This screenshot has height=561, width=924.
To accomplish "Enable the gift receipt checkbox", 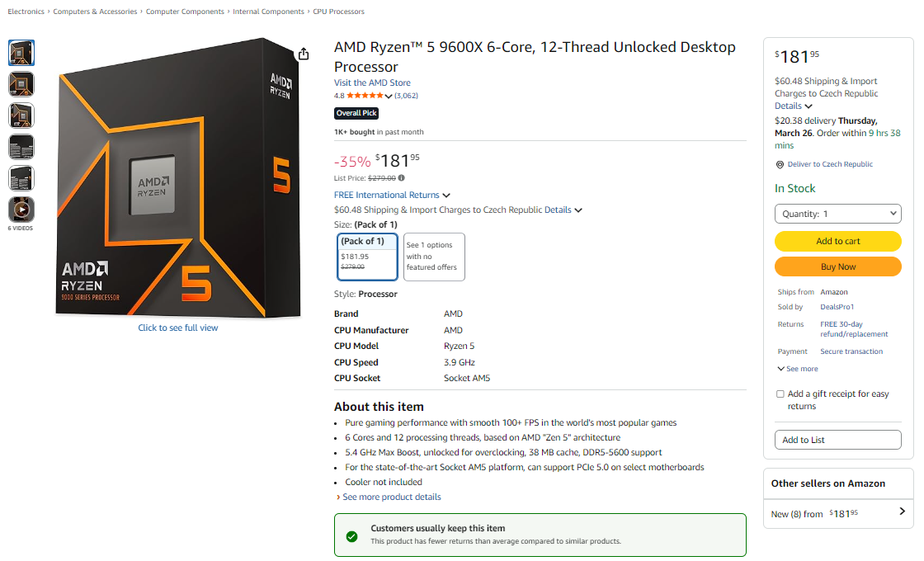I will 780,394.
